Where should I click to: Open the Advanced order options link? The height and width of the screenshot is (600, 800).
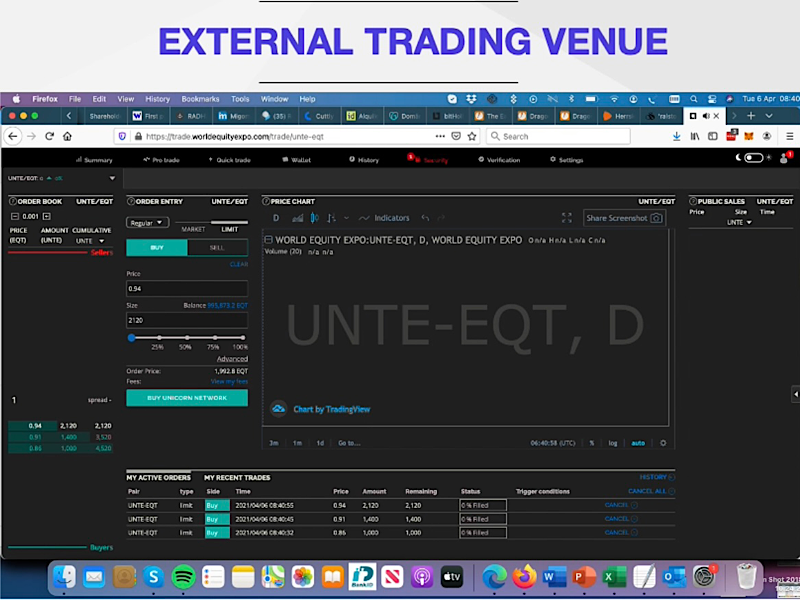[x=232, y=359]
